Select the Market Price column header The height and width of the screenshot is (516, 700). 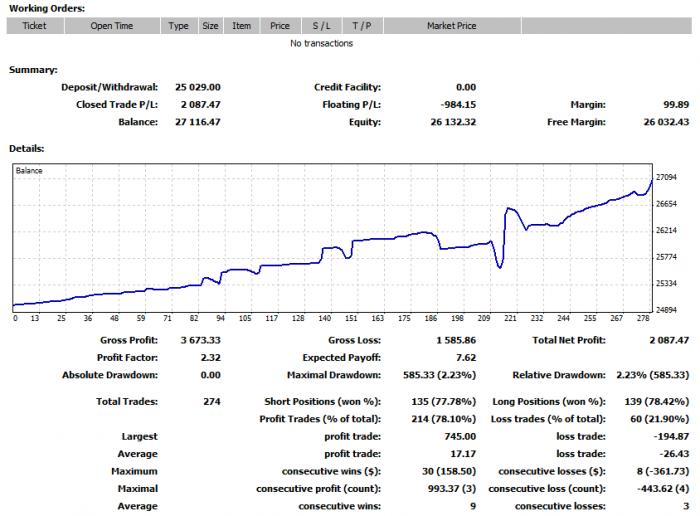pos(452,26)
